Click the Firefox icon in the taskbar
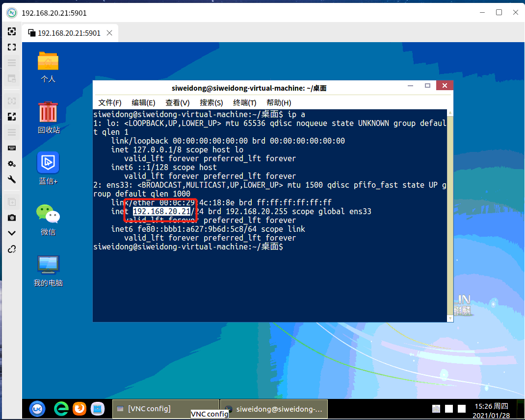The height and width of the screenshot is (420, 525). pyautogui.click(x=79, y=408)
